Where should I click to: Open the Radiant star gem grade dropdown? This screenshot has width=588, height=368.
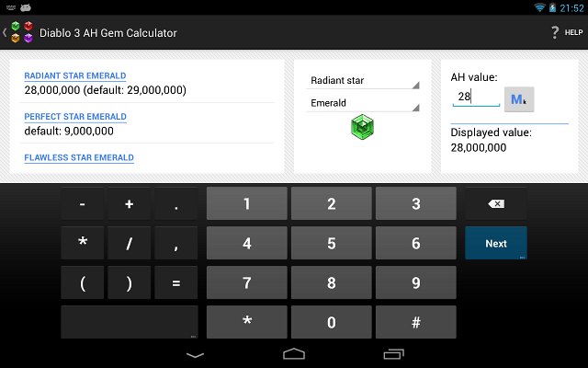click(x=362, y=80)
